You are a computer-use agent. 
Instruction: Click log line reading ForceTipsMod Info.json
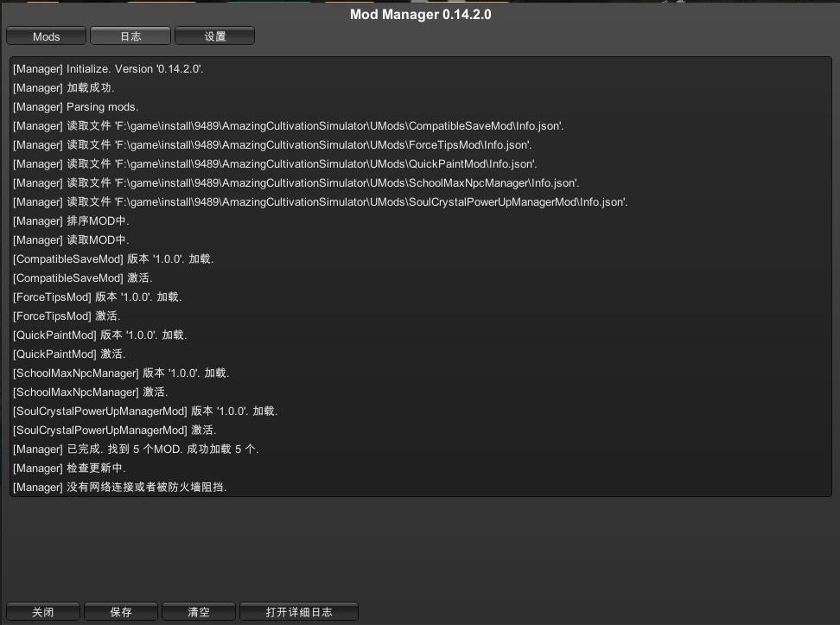tap(272, 144)
